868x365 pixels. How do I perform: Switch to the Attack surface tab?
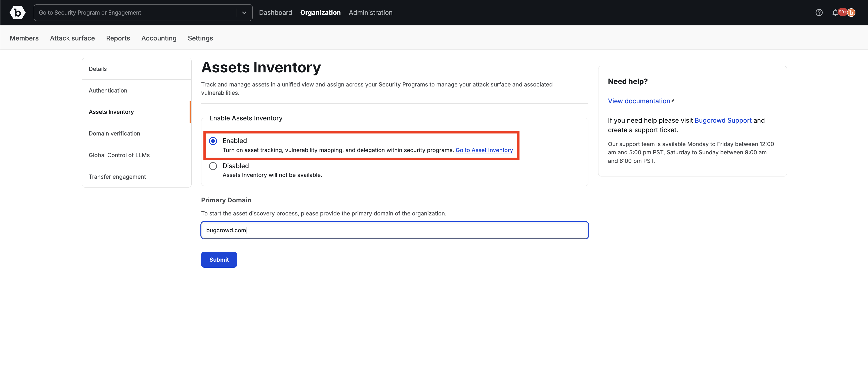point(72,38)
